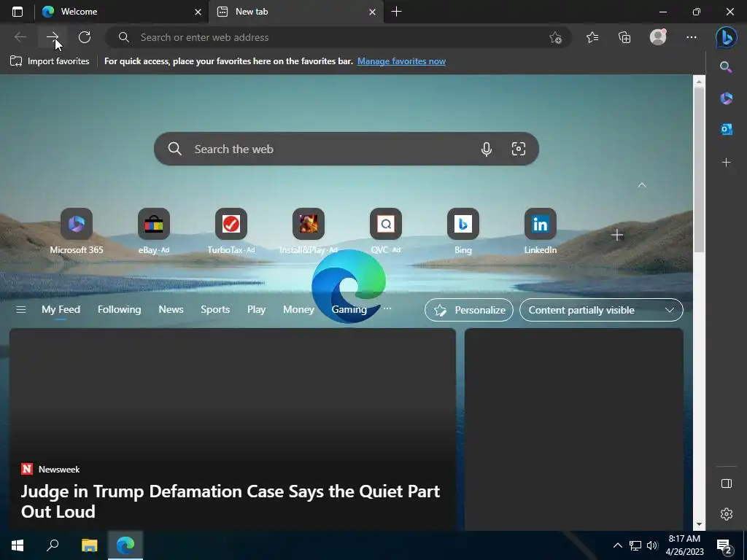The height and width of the screenshot is (560, 747).
Task: Open the Install&Play quick link
Action: 309,231
